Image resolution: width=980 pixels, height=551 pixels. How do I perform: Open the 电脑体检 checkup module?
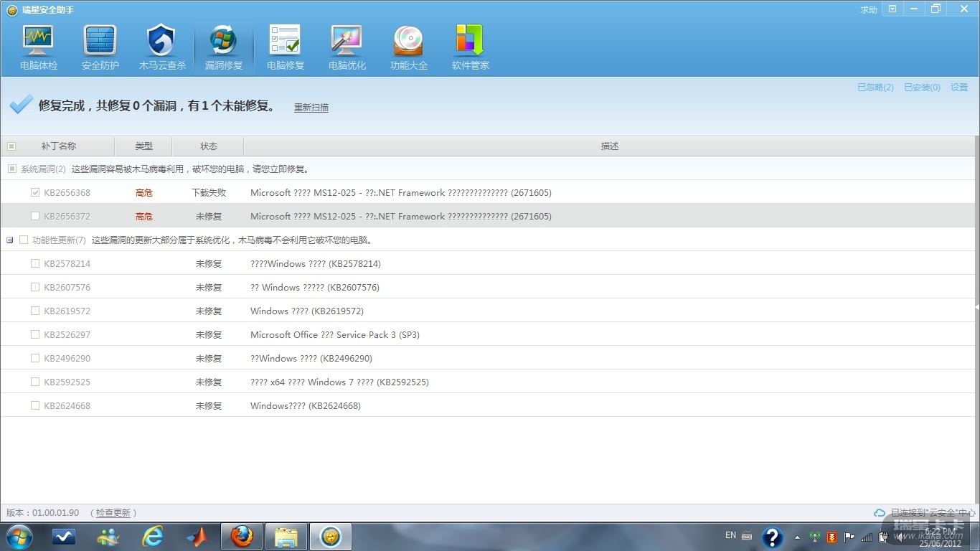39,48
